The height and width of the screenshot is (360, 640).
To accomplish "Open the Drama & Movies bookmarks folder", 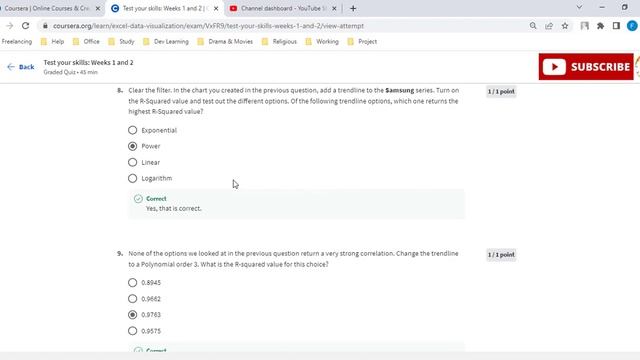I will [225, 42].
